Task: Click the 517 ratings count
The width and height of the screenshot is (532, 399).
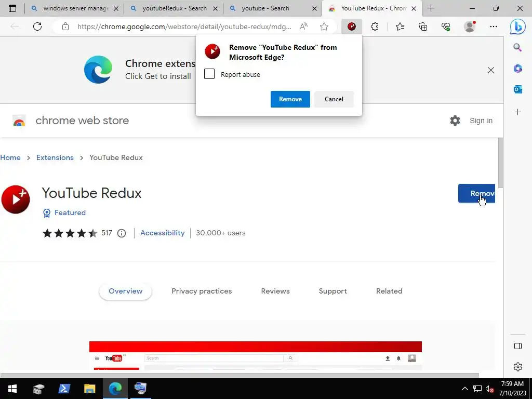Action: point(107,233)
